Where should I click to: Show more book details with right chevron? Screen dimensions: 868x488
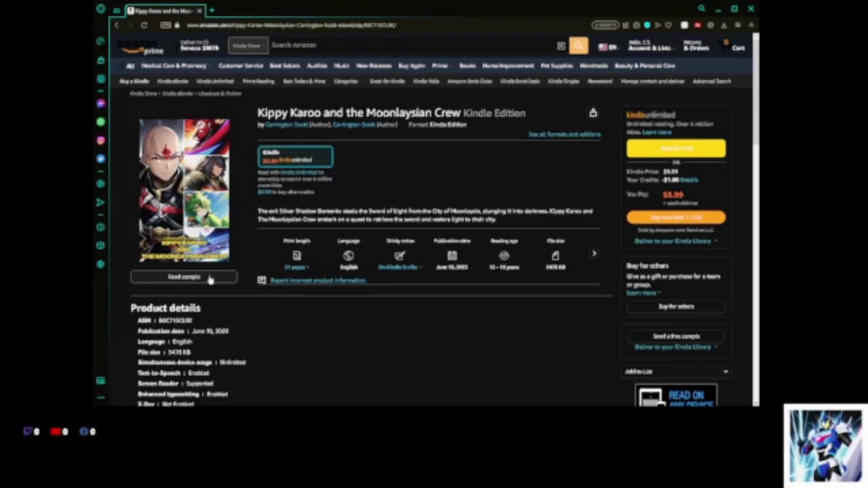[x=594, y=254]
